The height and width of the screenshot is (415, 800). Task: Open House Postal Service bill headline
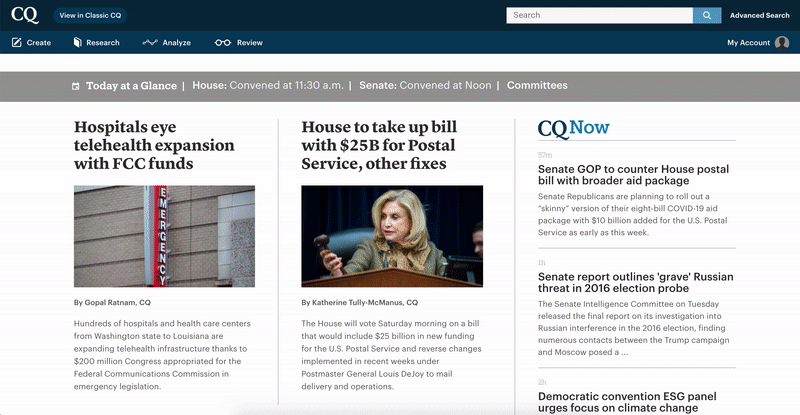(x=379, y=145)
